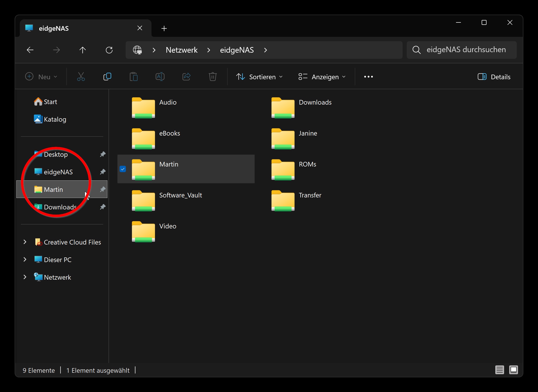This screenshot has height=392, width=538.
Task: Navigate back with the left arrow
Action: click(x=30, y=50)
